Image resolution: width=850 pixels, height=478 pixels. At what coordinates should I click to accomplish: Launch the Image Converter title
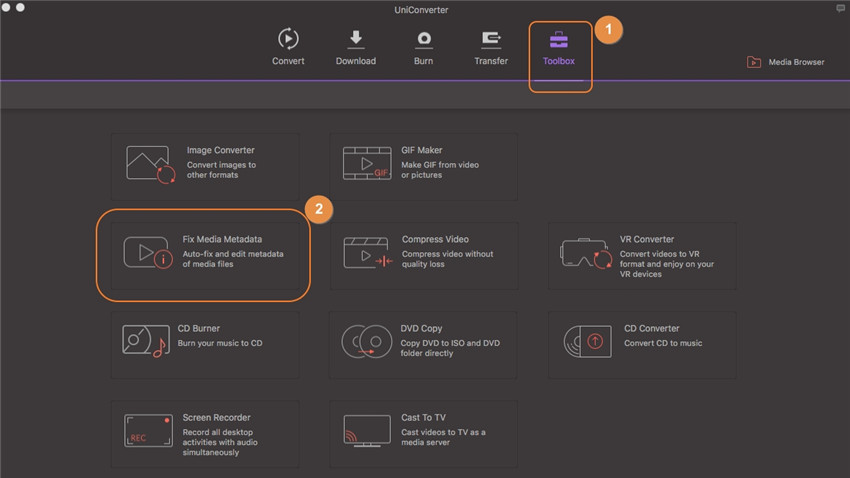coord(221,150)
